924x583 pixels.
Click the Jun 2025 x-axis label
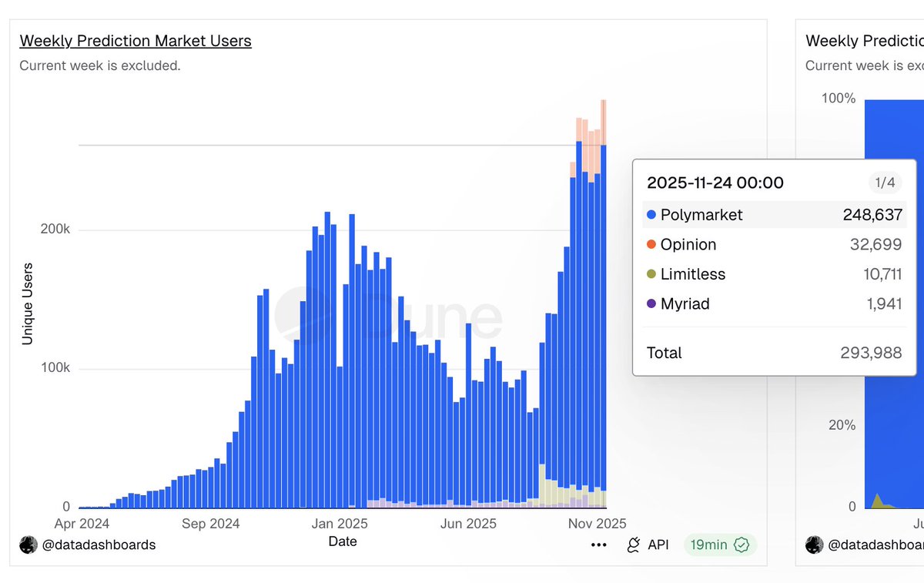coord(468,524)
